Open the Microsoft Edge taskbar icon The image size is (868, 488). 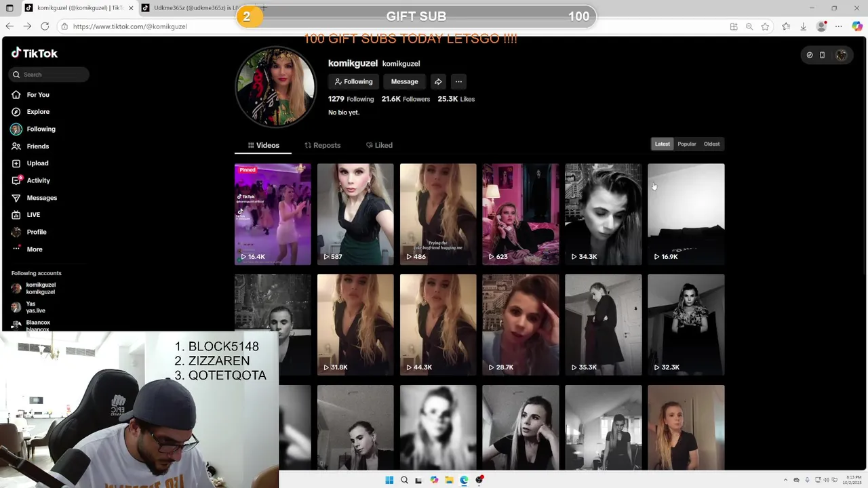point(464,480)
